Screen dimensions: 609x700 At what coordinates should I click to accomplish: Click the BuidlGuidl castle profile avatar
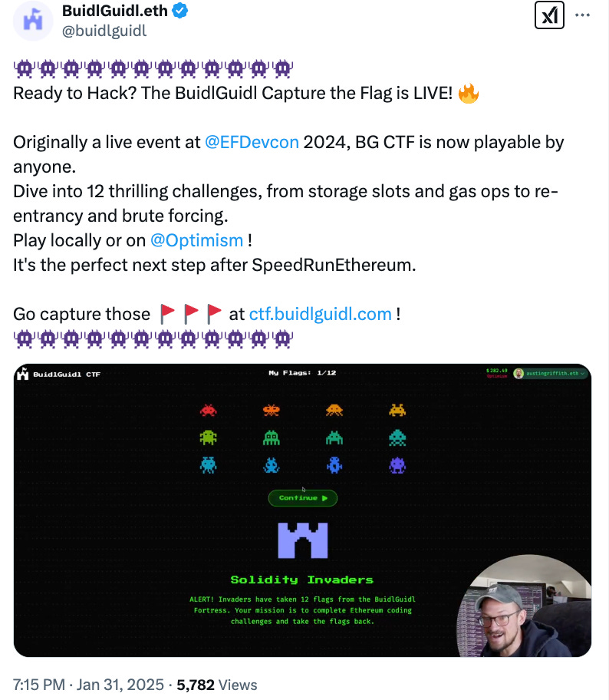33,21
